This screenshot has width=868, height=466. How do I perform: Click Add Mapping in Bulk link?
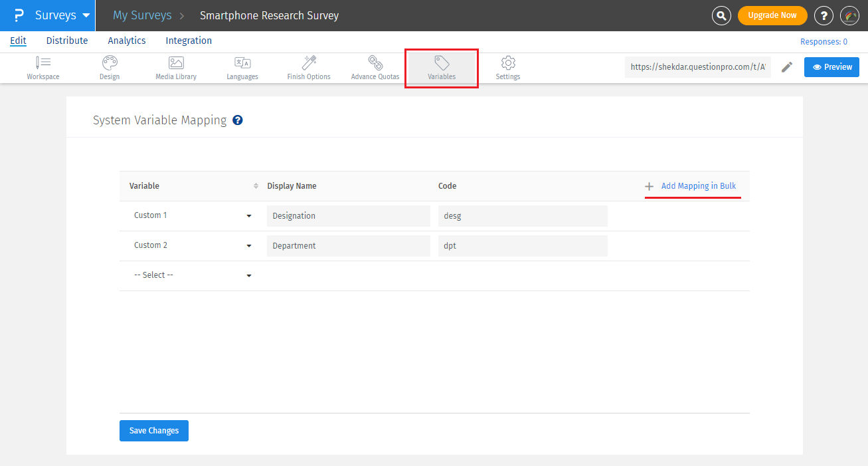(698, 186)
